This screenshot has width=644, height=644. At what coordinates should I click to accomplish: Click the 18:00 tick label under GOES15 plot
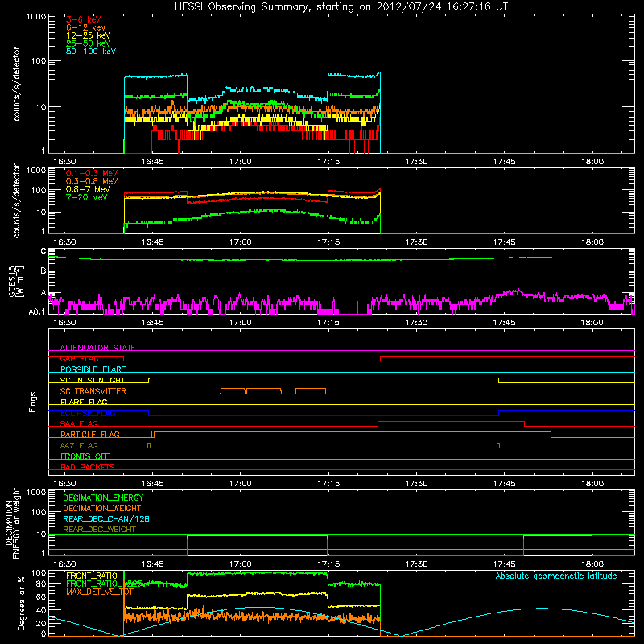click(592, 323)
